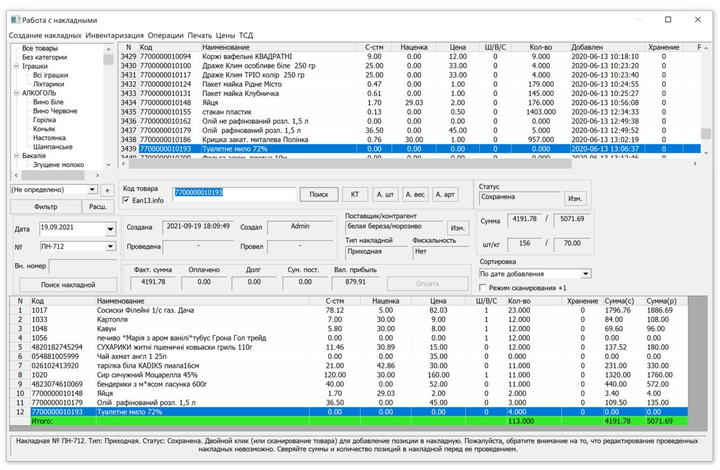Focus the Код товара input field
Screen dimensions: 720x470
click(x=234, y=194)
